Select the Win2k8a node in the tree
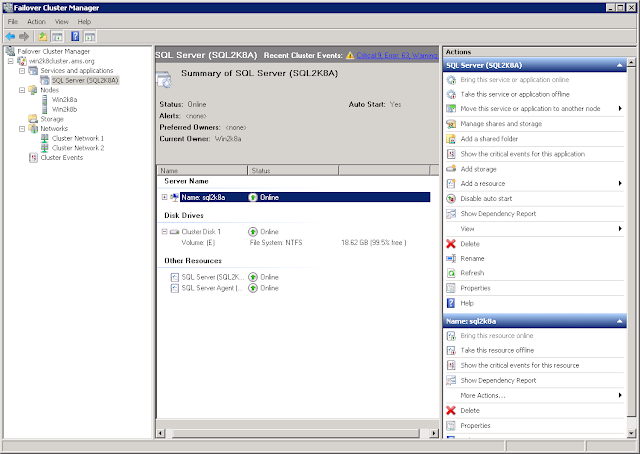 (64, 100)
